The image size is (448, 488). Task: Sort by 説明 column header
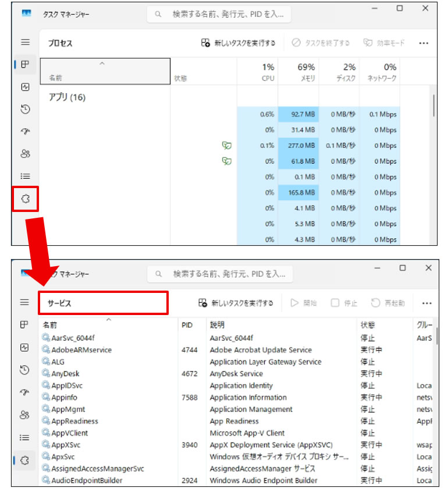click(282, 325)
